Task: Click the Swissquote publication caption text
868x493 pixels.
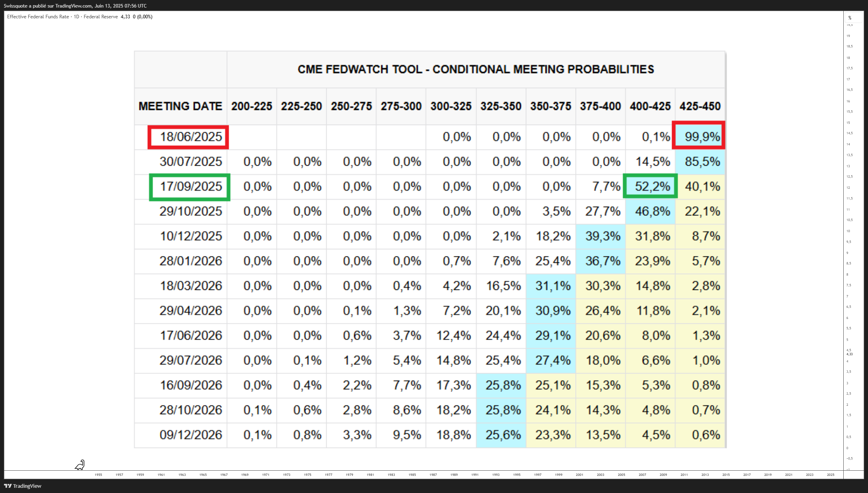Action: click(x=75, y=6)
